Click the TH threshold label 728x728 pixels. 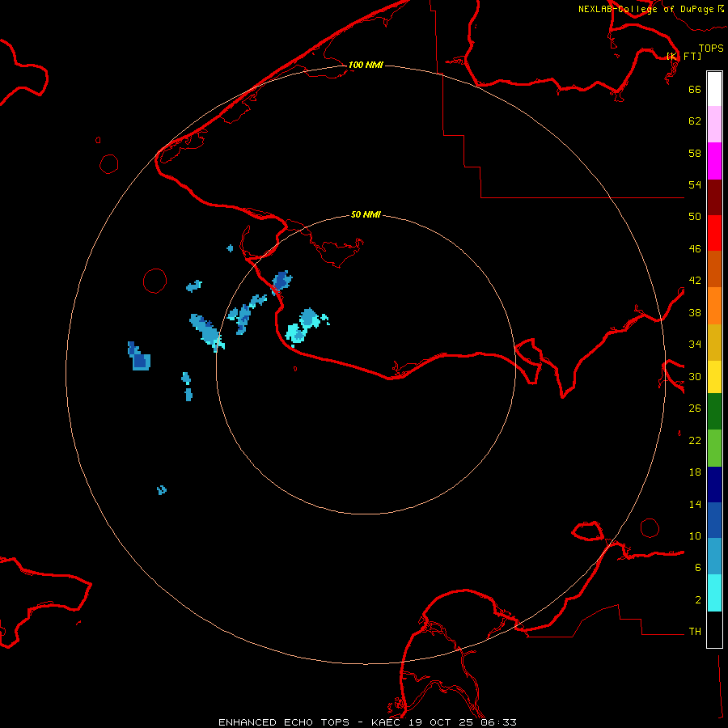pos(695,631)
